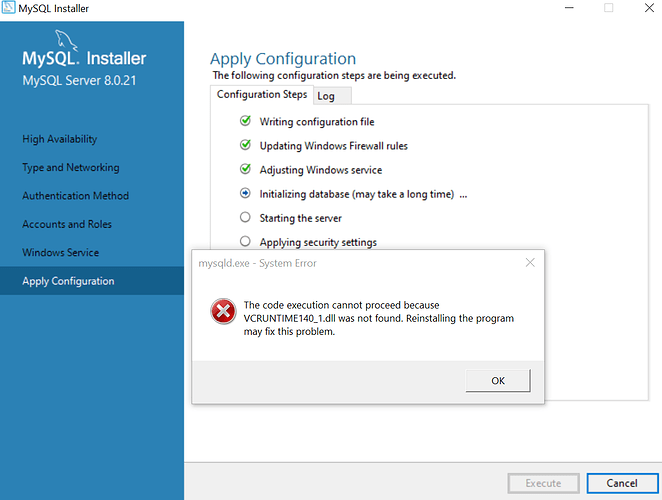Select the Starting the server step indicator
Viewport: 662px width, 500px height.
coord(245,218)
